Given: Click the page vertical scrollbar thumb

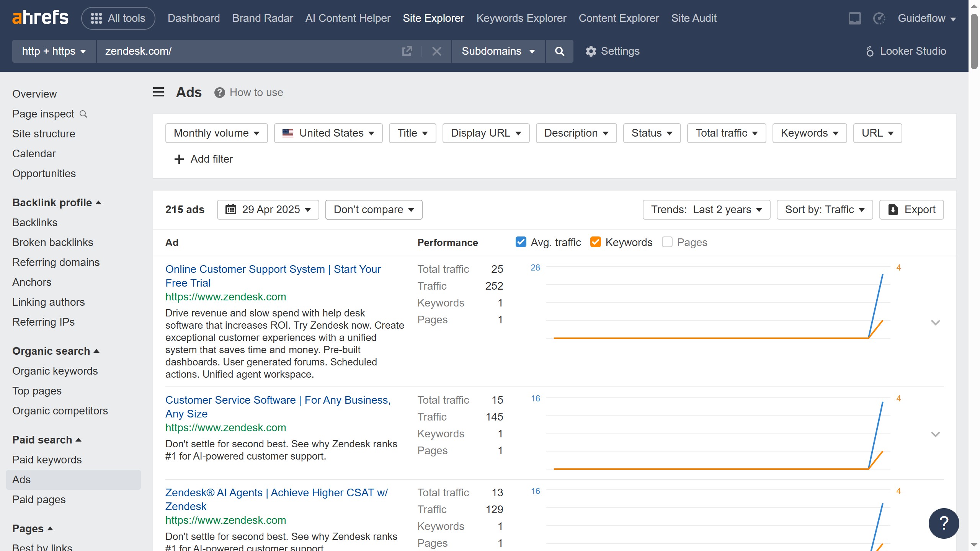Looking at the screenshot, I should tap(974, 42).
